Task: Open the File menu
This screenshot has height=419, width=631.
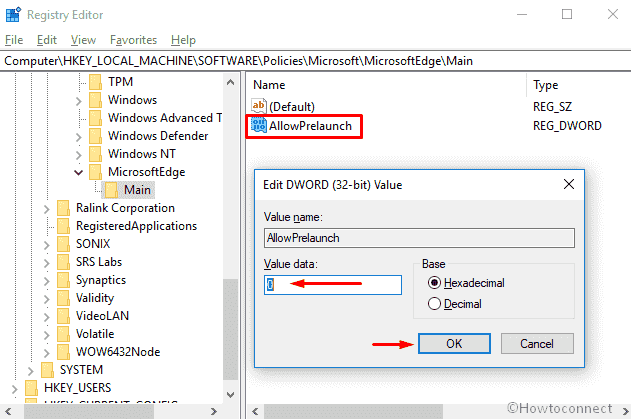Action: (x=14, y=40)
